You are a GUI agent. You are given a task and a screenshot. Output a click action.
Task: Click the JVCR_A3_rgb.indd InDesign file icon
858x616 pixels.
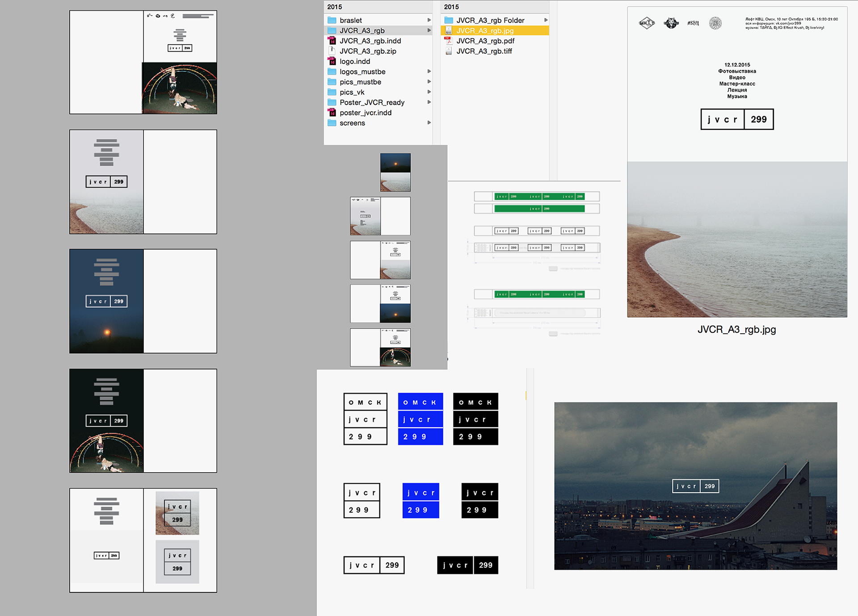pos(332,41)
